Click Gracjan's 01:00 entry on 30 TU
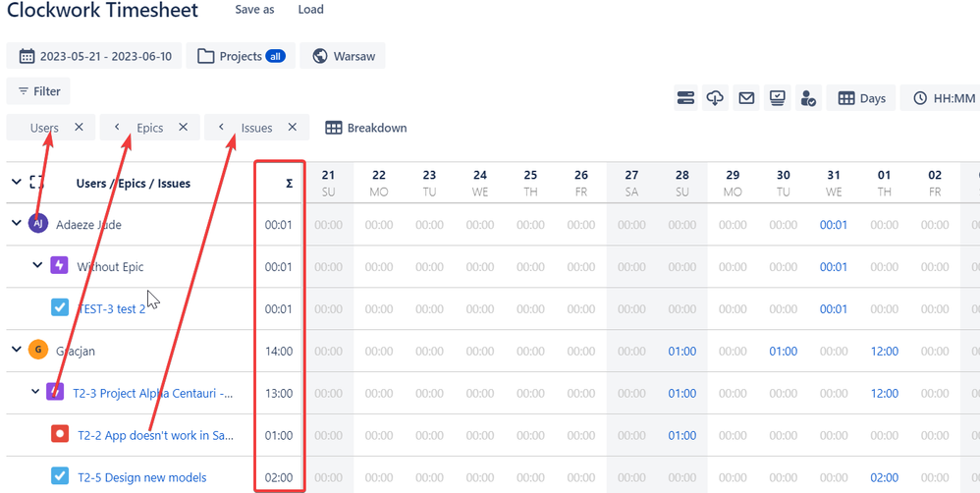 tap(784, 352)
